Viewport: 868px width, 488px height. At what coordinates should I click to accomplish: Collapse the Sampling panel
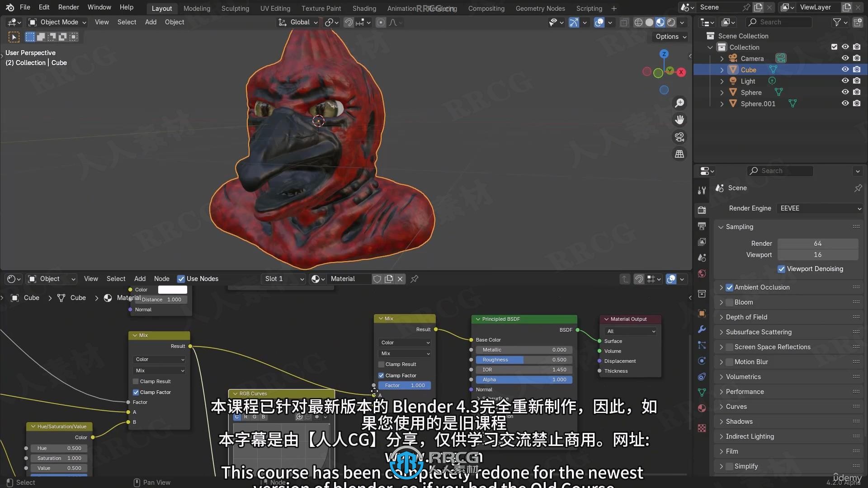740,227
